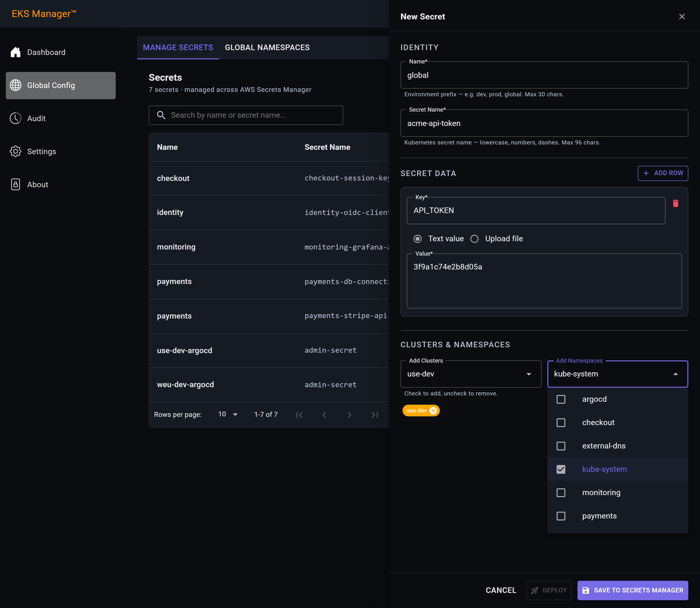Select the identity secret row
The height and width of the screenshot is (608, 700).
pos(269,213)
